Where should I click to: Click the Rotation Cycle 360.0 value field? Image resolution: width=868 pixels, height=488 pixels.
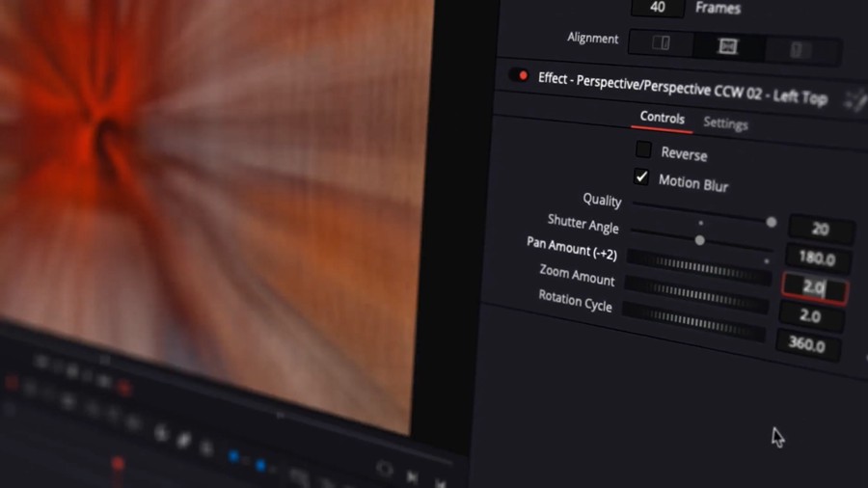pos(806,343)
